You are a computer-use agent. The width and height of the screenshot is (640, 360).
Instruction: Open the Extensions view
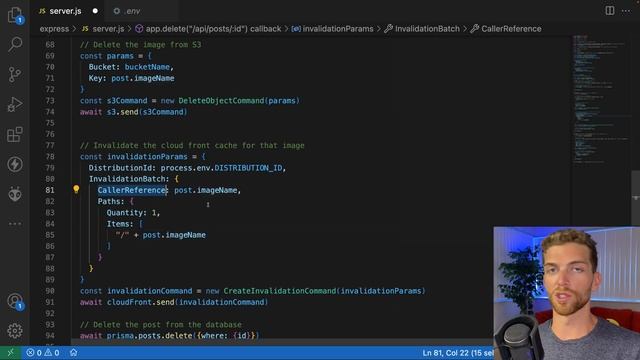(x=15, y=134)
